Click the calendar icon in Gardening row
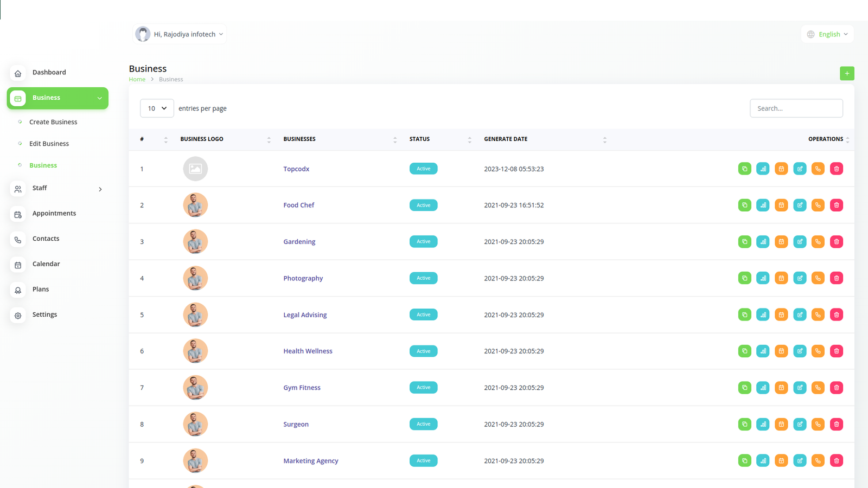The width and height of the screenshot is (868, 488). point(781,242)
